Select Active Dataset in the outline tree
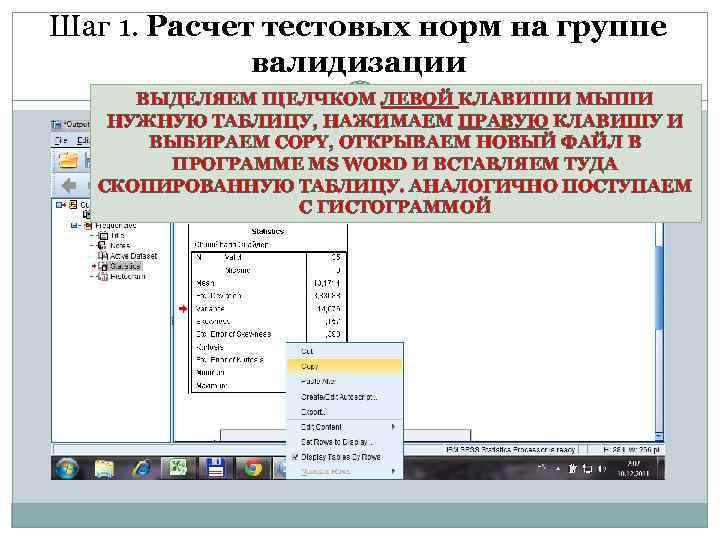This screenshot has height=540, width=720. [x=134, y=256]
